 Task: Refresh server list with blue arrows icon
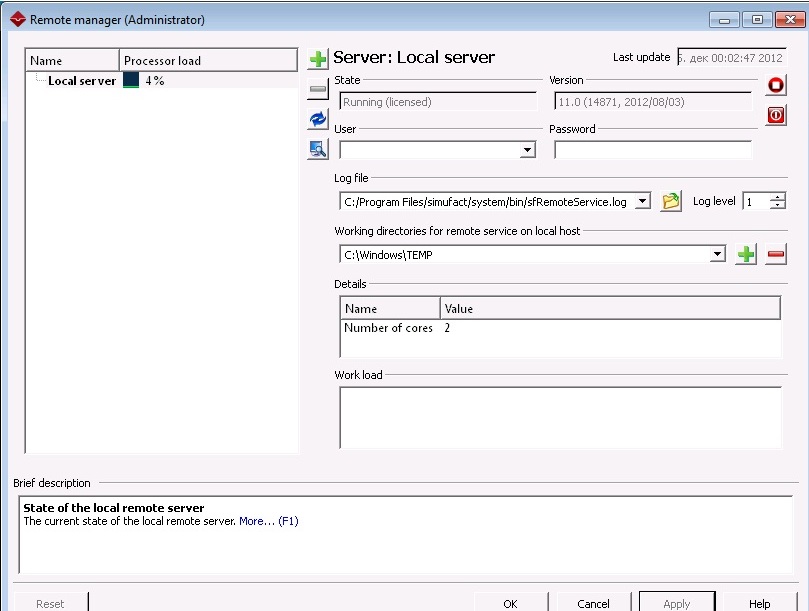[318, 119]
